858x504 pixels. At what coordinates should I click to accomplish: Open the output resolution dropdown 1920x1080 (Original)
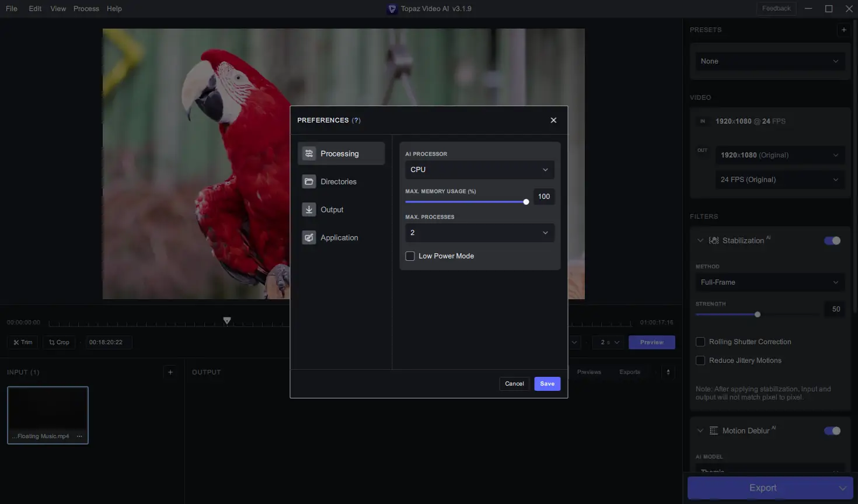780,155
